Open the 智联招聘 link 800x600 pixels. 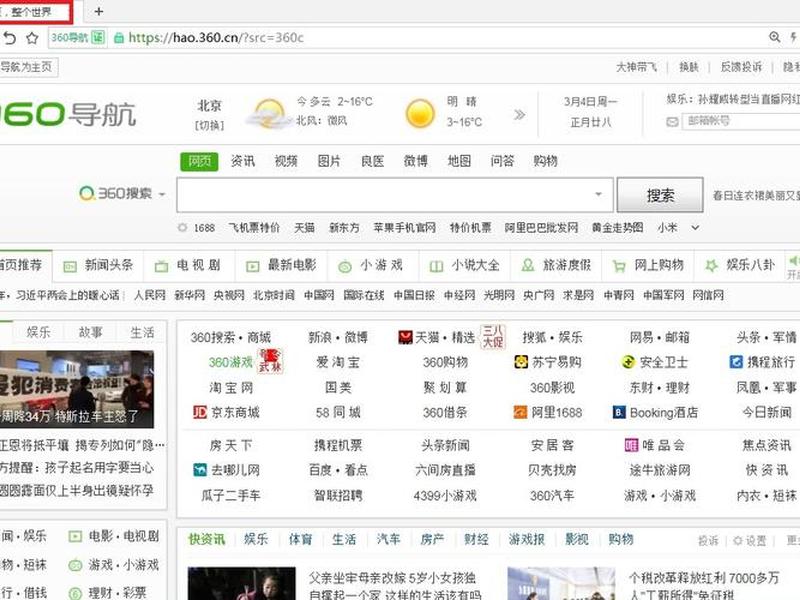(x=338, y=495)
